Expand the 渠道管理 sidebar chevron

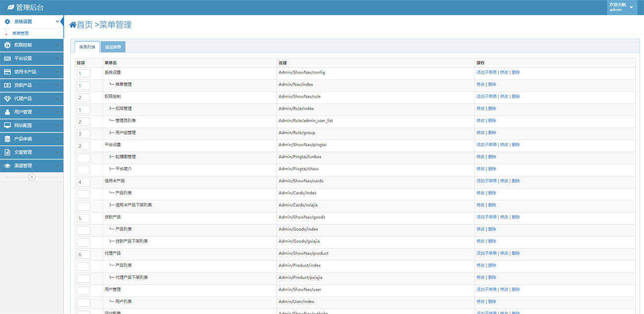click(x=57, y=165)
